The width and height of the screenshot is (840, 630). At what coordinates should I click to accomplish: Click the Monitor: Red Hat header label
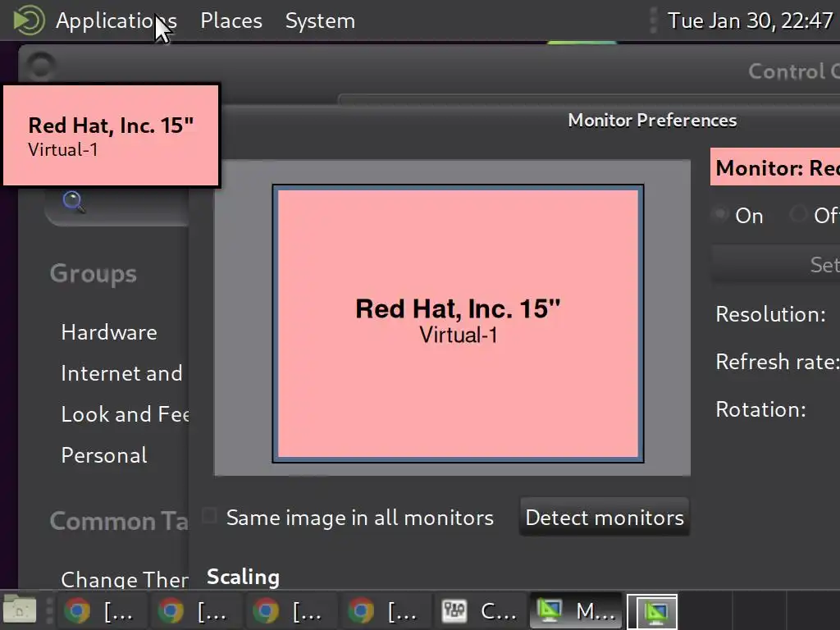(x=775, y=167)
